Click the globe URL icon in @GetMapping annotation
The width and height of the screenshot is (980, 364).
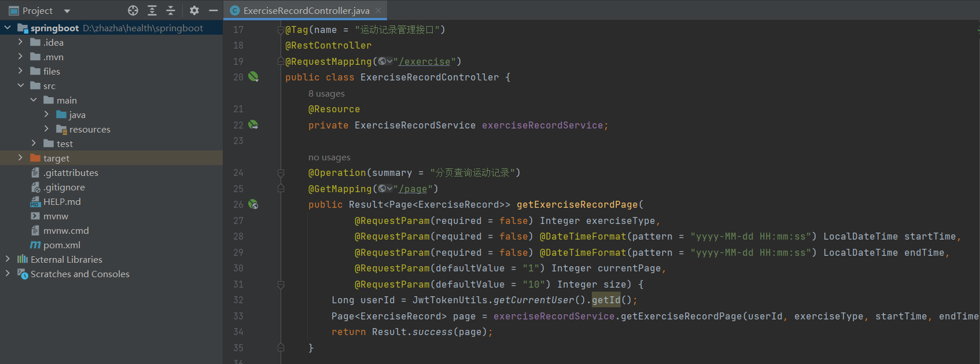tap(382, 189)
